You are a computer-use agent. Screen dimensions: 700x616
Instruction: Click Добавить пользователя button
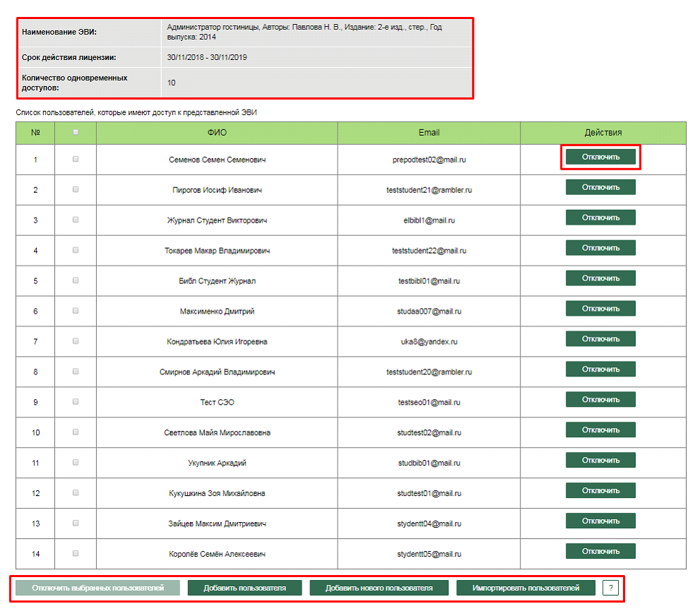pyautogui.click(x=244, y=588)
